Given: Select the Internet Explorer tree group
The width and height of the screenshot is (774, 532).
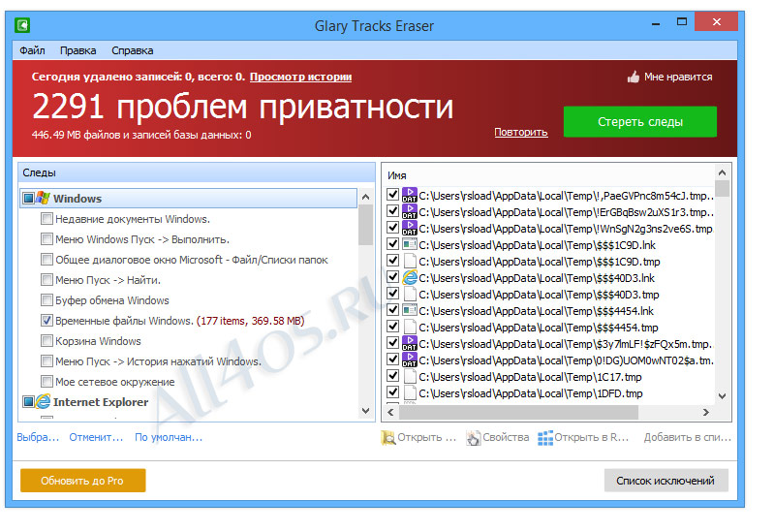Looking at the screenshot, I should (x=100, y=401).
